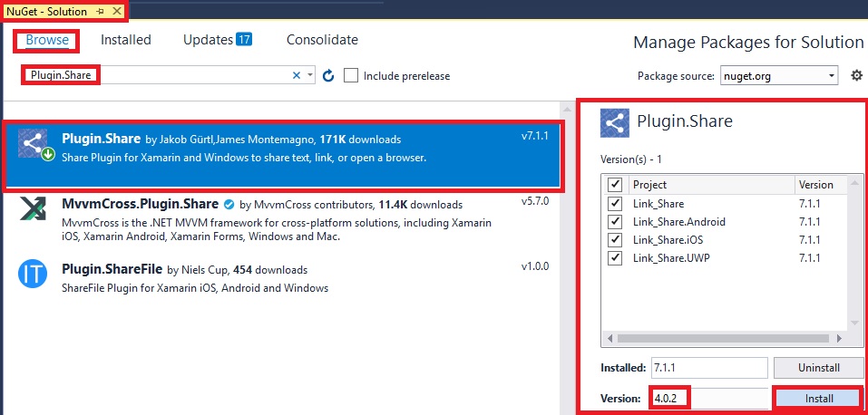
Task: Pin the NuGet - Solution tab
Action: [x=100, y=11]
